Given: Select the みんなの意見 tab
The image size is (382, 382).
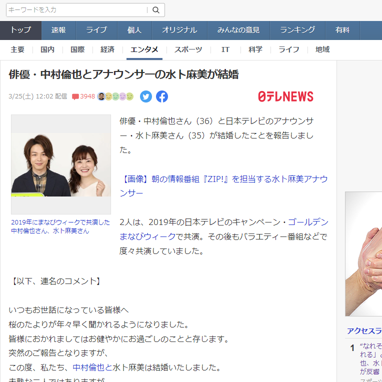Looking at the screenshot, I should pyautogui.click(x=239, y=30).
